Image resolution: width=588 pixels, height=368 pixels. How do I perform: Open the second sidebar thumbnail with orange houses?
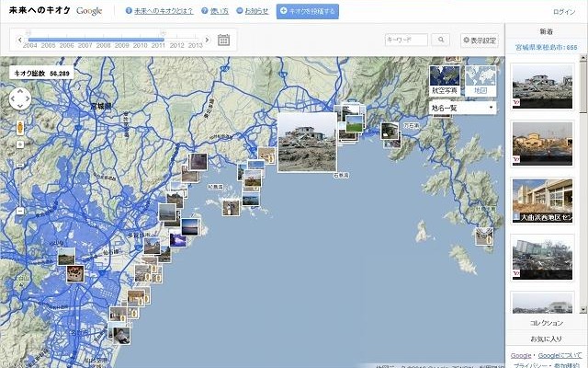pos(542,144)
